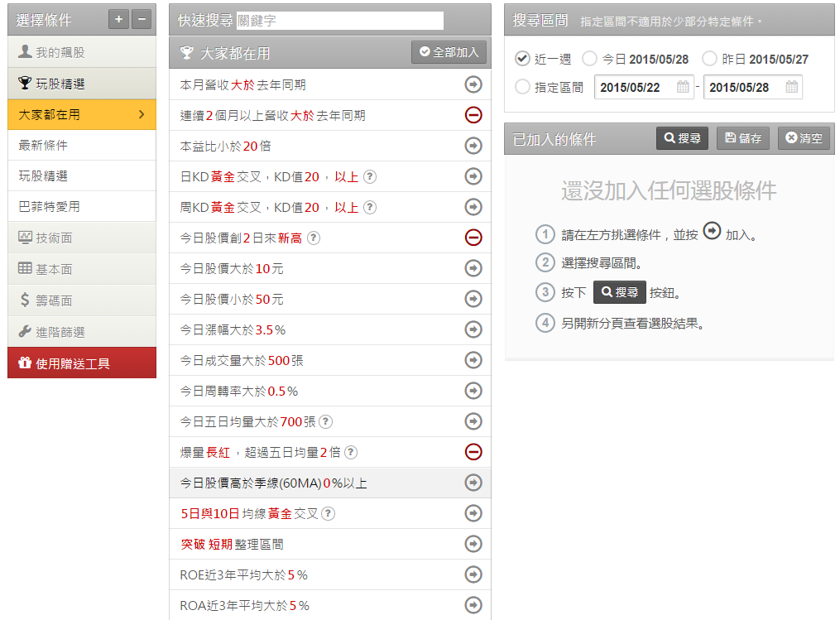Select 近一週 search range radio
Screen dimensions: 840x620
click(522, 59)
